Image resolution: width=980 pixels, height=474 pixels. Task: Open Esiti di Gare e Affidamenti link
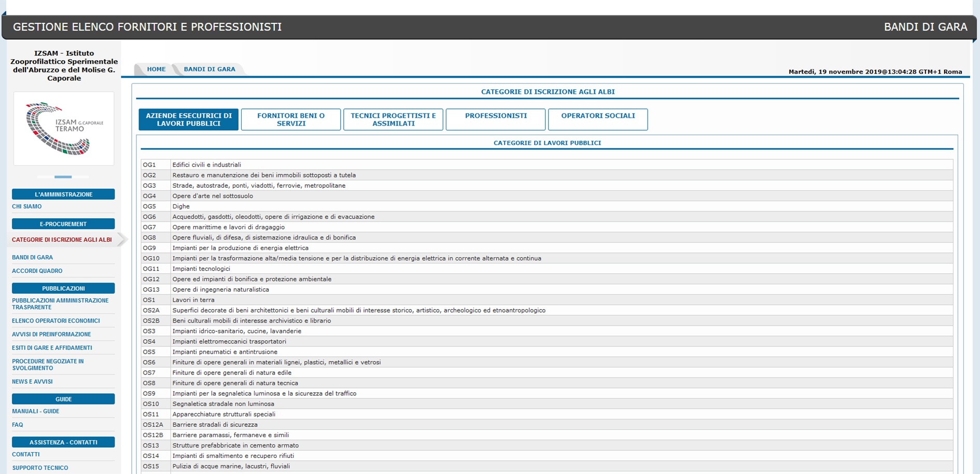coord(52,347)
